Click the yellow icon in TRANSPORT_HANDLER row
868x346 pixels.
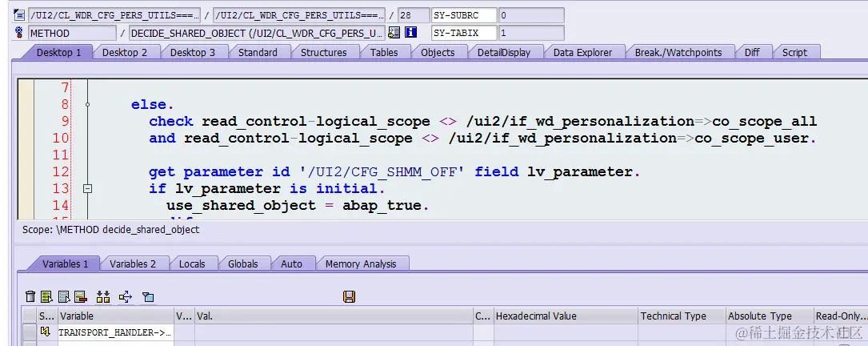click(x=46, y=332)
